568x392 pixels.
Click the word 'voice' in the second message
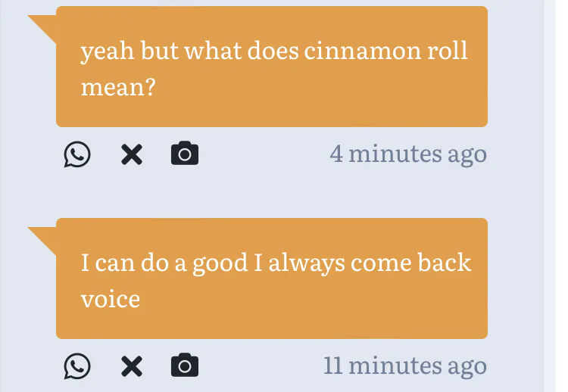pos(111,299)
